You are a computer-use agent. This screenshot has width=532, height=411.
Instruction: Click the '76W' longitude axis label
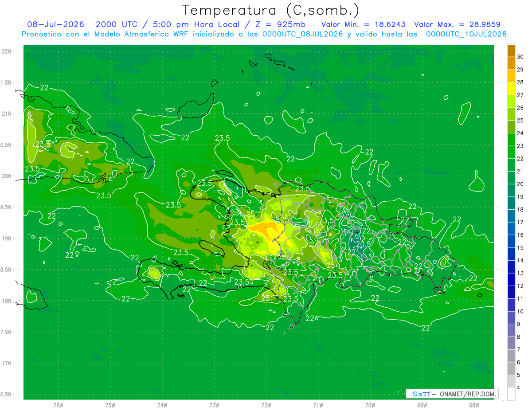pos(58,405)
